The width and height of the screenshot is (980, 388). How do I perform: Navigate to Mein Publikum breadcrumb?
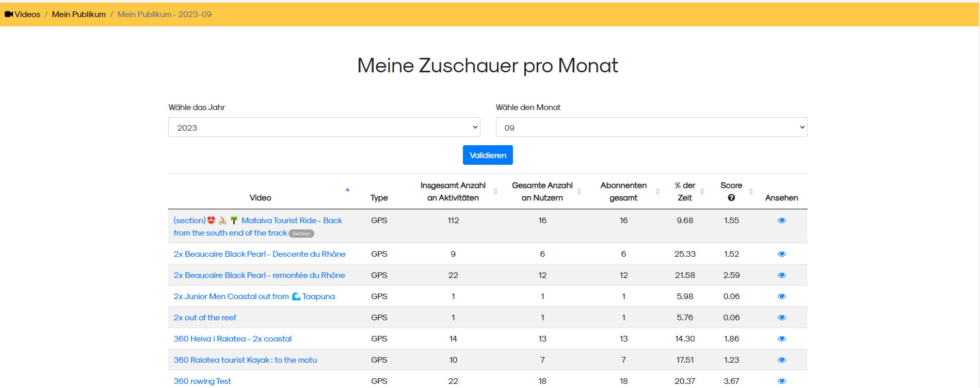pyautogui.click(x=78, y=14)
